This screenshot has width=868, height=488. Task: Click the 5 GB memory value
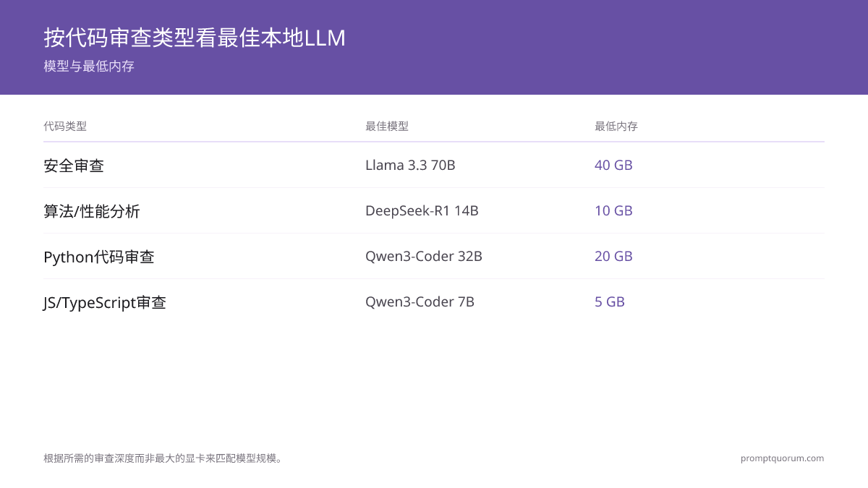point(610,301)
